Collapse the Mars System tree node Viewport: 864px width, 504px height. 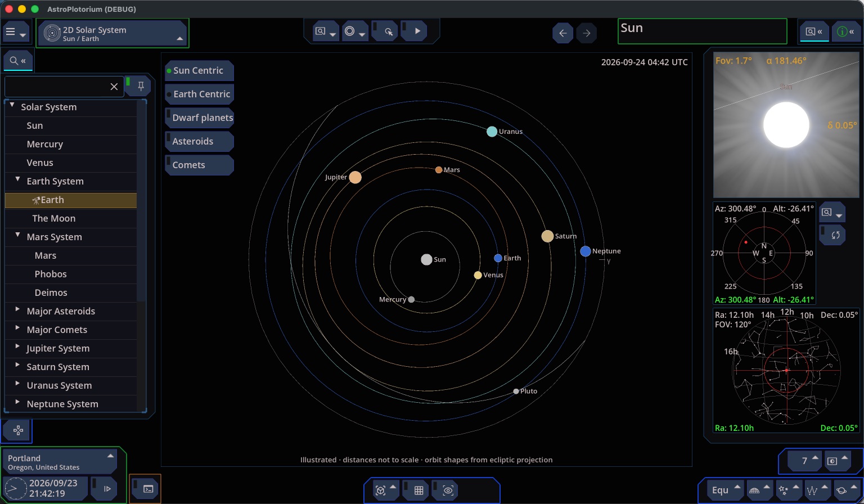(17, 236)
